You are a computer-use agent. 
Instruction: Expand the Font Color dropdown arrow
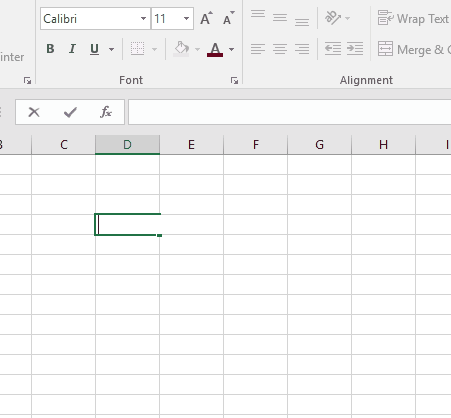(231, 49)
